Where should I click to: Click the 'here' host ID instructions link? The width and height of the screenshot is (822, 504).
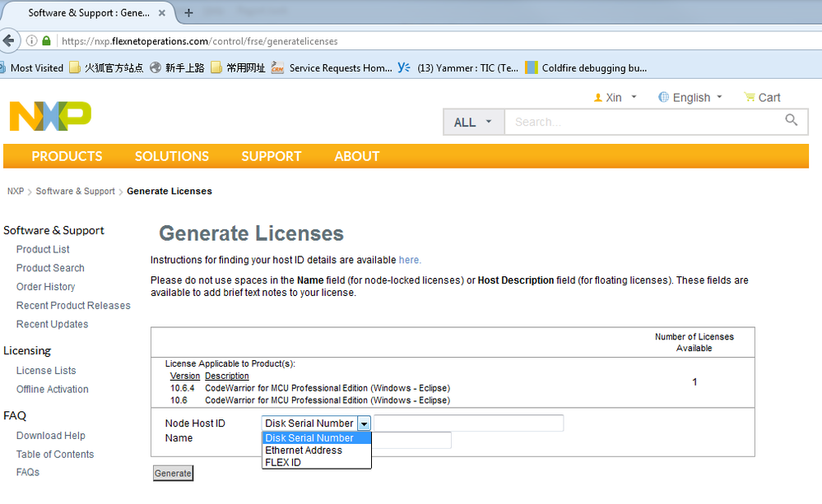(x=409, y=260)
